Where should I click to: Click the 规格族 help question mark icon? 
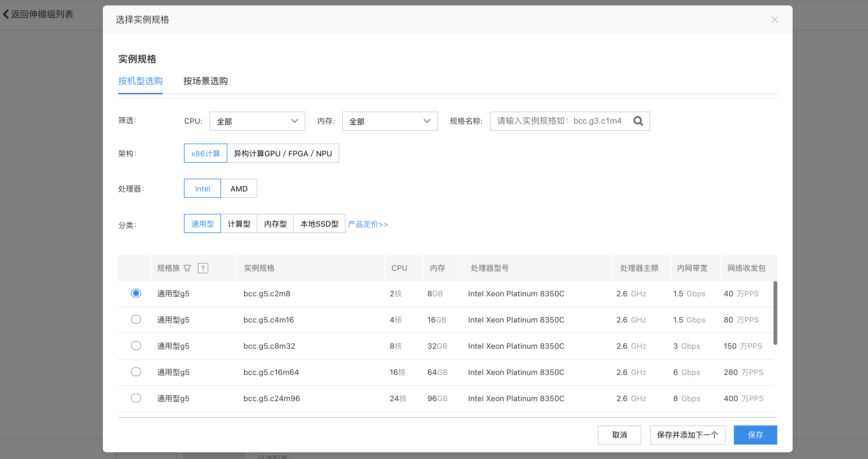203,268
